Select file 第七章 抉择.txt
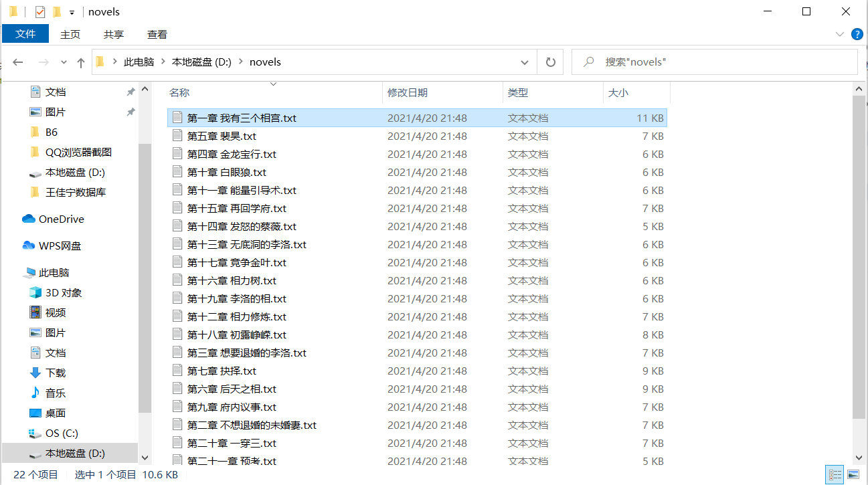Viewport: 868px width, 485px height. click(222, 371)
